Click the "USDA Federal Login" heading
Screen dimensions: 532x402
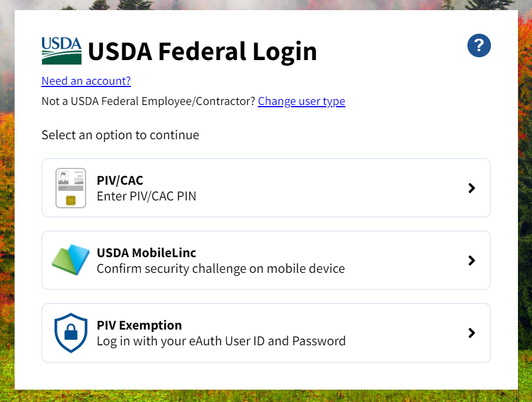coord(202,52)
